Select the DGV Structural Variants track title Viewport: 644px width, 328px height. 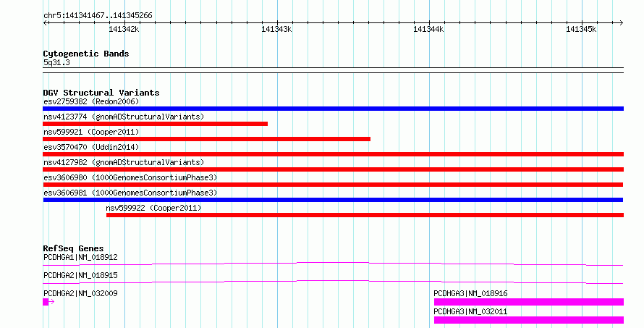coord(101,93)
